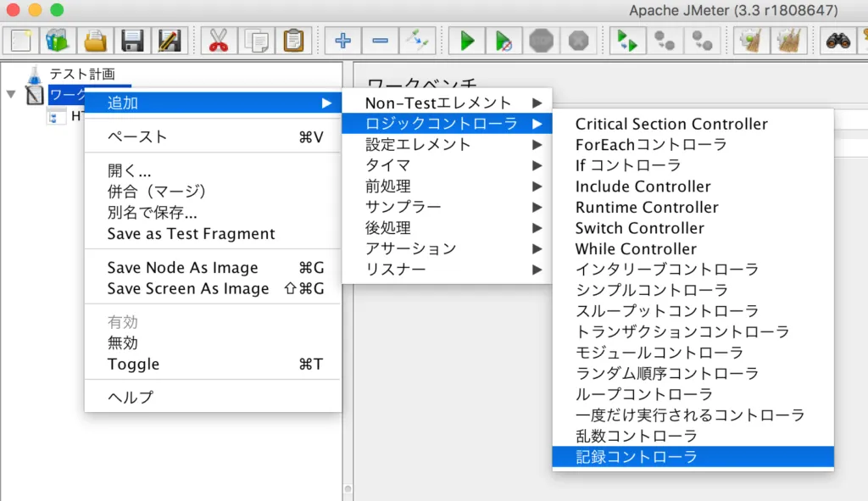The width and height of the screenshot is (868, 501).
Task: Open the 追加 submenu
Action: (x=213, y=103)
